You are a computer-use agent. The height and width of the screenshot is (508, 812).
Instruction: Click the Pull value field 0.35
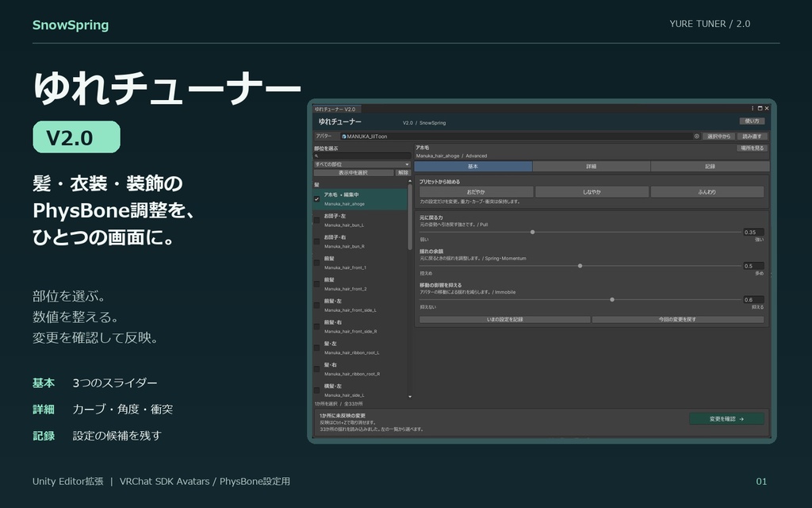(x=753, y=233)
